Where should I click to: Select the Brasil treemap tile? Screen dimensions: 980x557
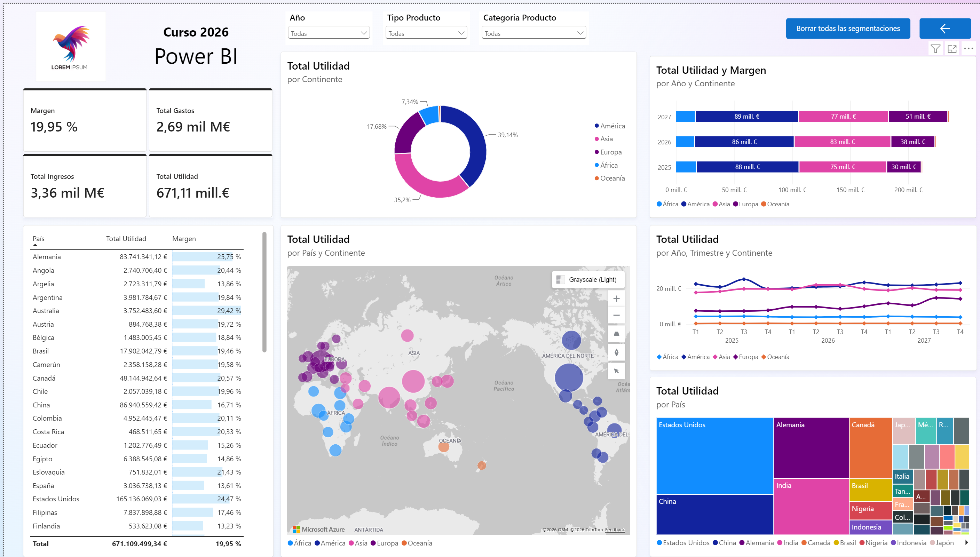coord(871,490)
